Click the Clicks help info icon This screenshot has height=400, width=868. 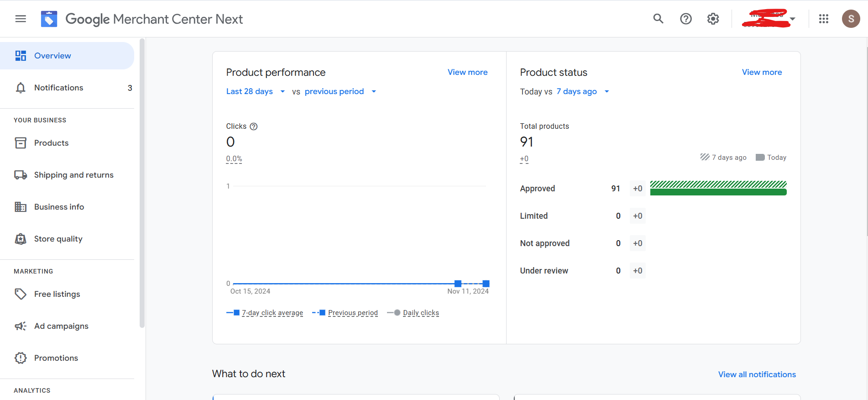254,126
